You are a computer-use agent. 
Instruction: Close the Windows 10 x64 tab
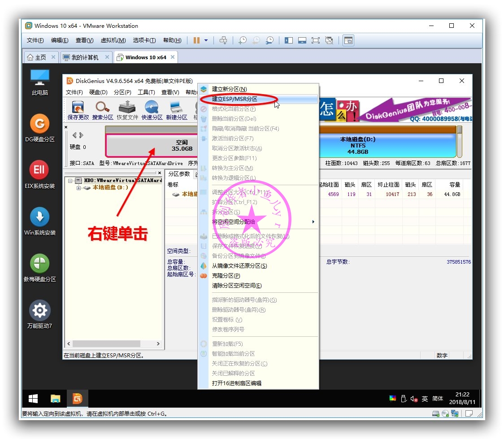[x=173, y=57]
